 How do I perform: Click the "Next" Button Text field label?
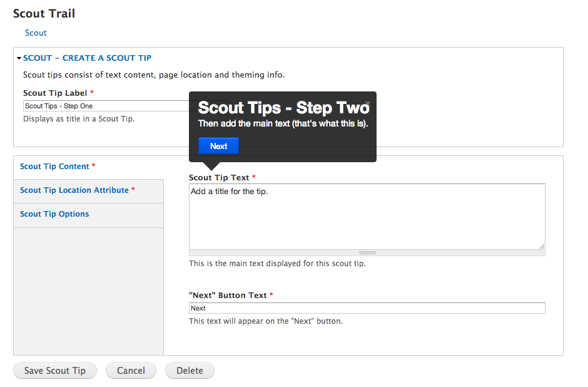(228, 296)
